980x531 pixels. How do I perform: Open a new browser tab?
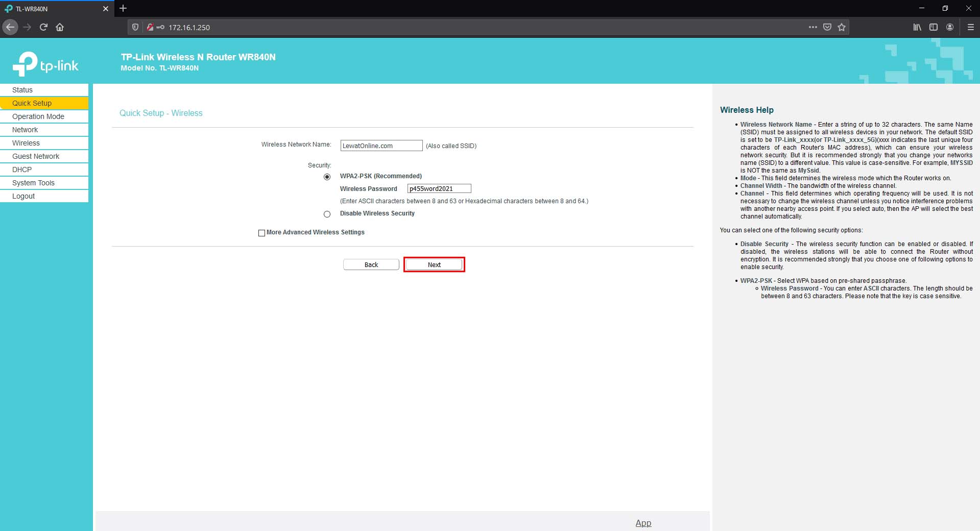pyautogui.click(x=123, y=8)
